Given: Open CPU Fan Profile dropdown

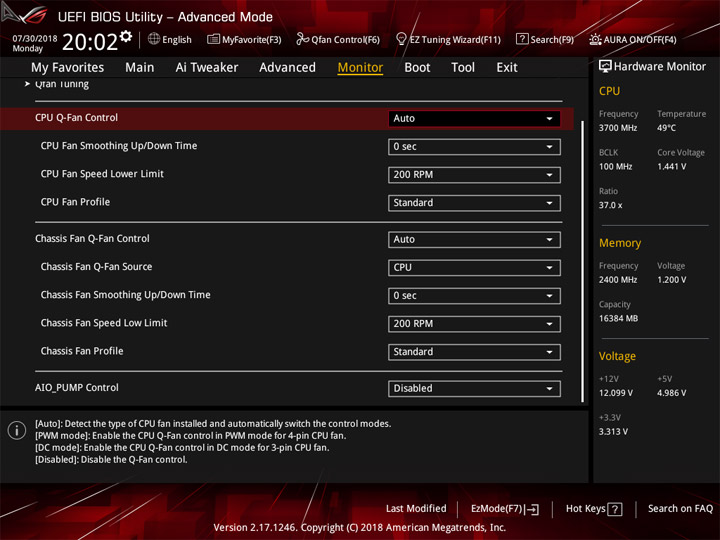Looking at the screenshot, I should (x=474, y=203).
